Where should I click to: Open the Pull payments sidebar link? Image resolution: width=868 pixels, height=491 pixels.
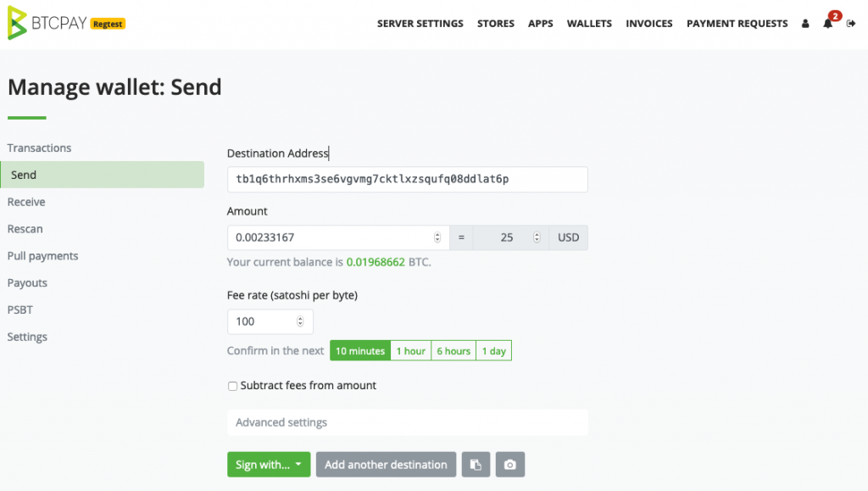(x=42, y=256)
